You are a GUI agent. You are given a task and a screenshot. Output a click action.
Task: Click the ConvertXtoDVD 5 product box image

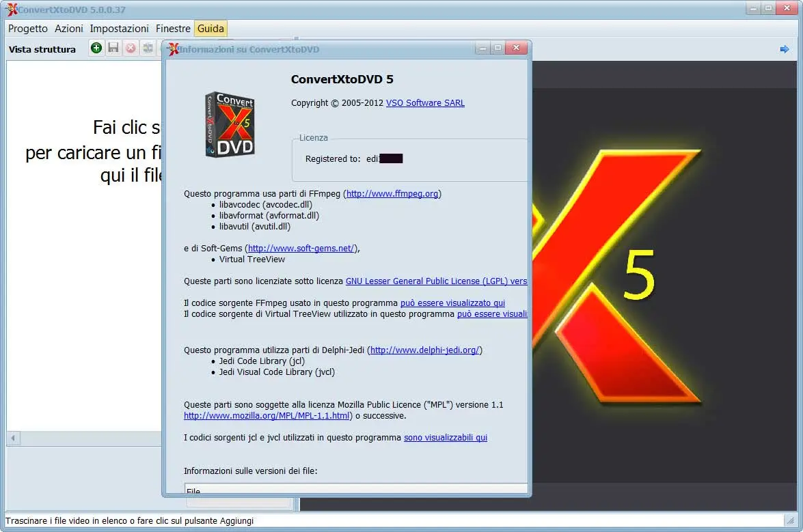point(230,124)
